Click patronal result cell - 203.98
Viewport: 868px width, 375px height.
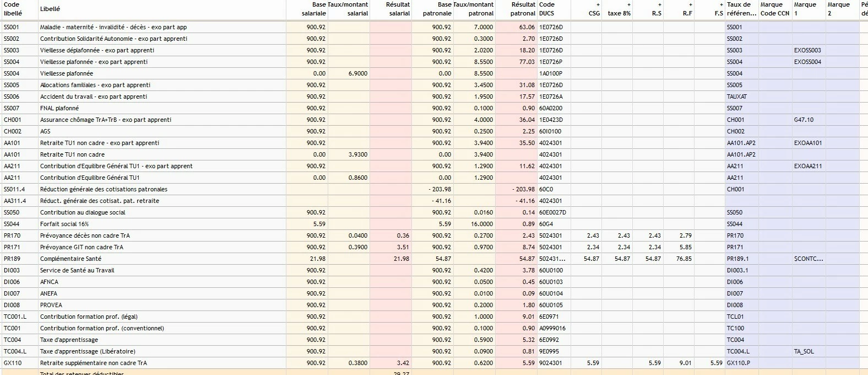(x=516, y=189)
